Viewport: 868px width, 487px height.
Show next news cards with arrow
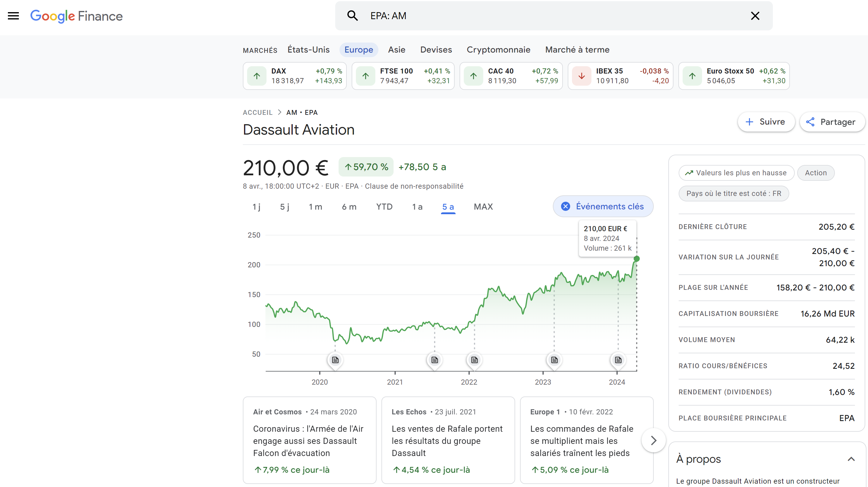(x=653, y=440)
